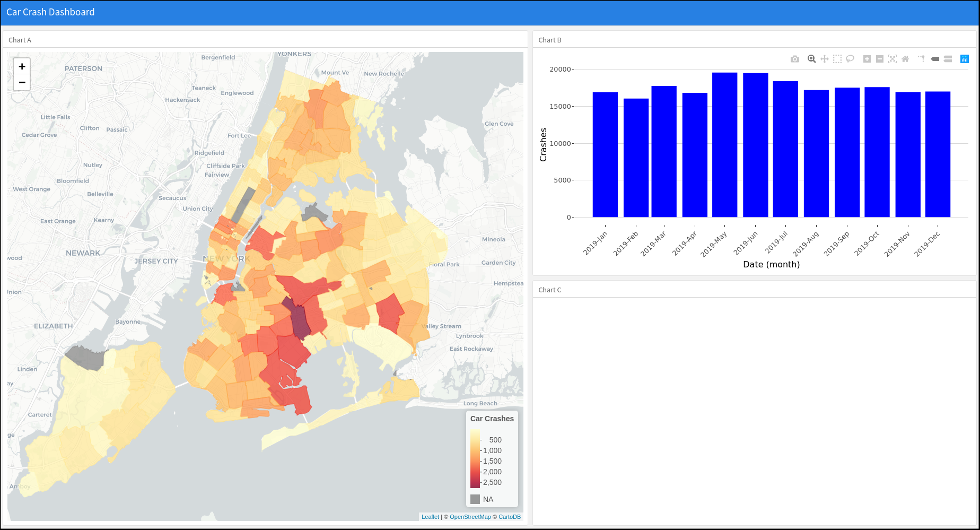Image resolution: width=980 pixels, height=530 pixels.
Task: Open the CartoDB attribution link
Action: [509, 517]
